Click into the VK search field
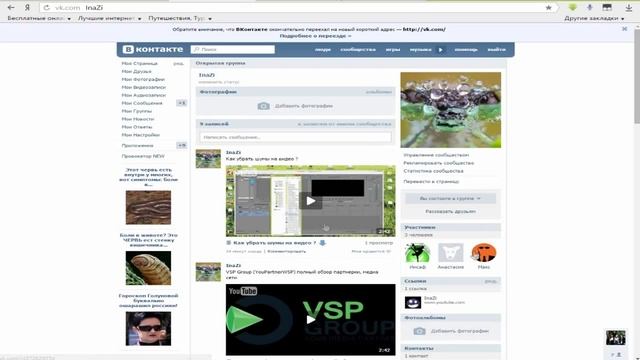The height and width of the screenshot is (360, 640). tap(233, 49)
